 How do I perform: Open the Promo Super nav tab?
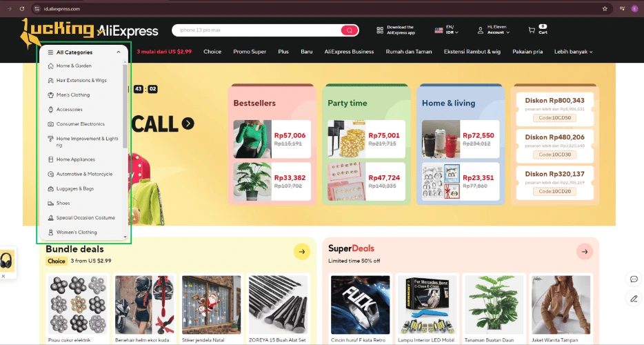point(250,52)
